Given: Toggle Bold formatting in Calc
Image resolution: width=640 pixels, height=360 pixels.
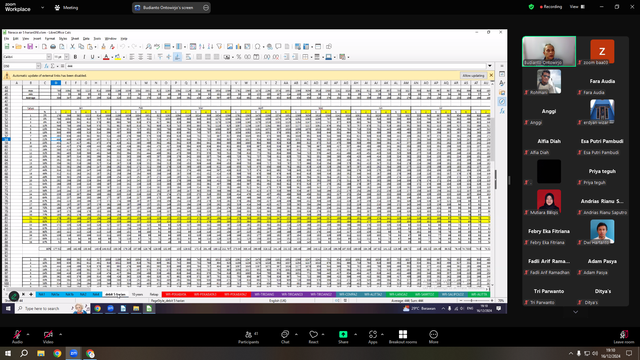Looking at the screenshot, I should (x=75, y=57).
